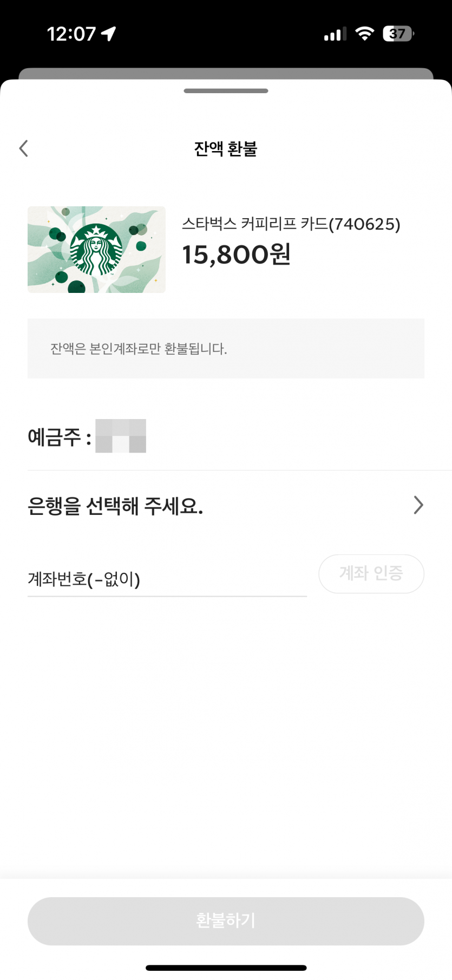Tap the battery indicator showing 37
This screenshot has width=452, height=980.
coord(398,34)
